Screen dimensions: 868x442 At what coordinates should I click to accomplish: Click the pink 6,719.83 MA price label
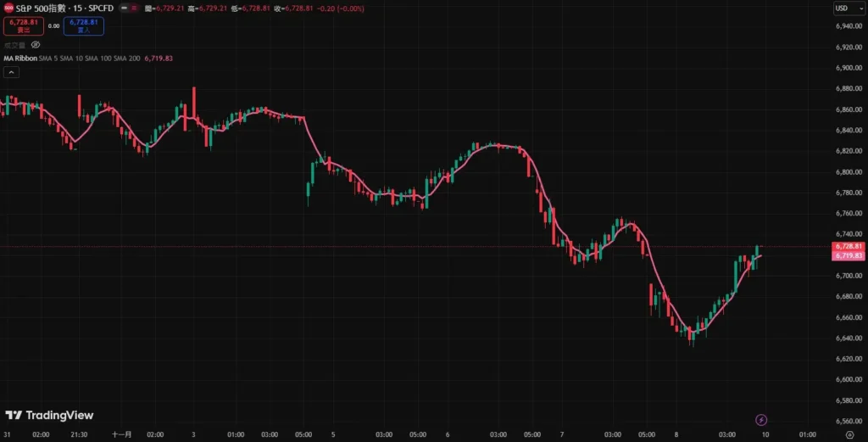pyautogui.click(x=848, y=255)
